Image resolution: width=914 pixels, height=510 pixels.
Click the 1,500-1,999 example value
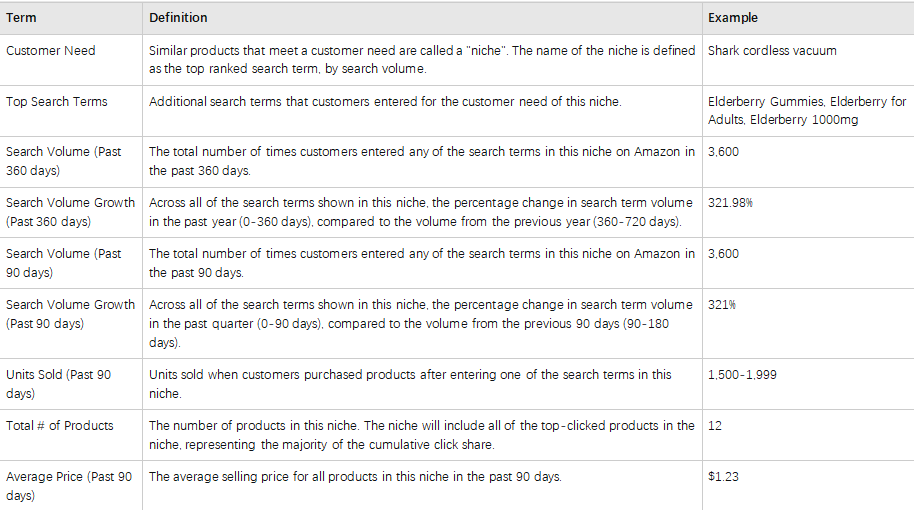tap(742, 375)
